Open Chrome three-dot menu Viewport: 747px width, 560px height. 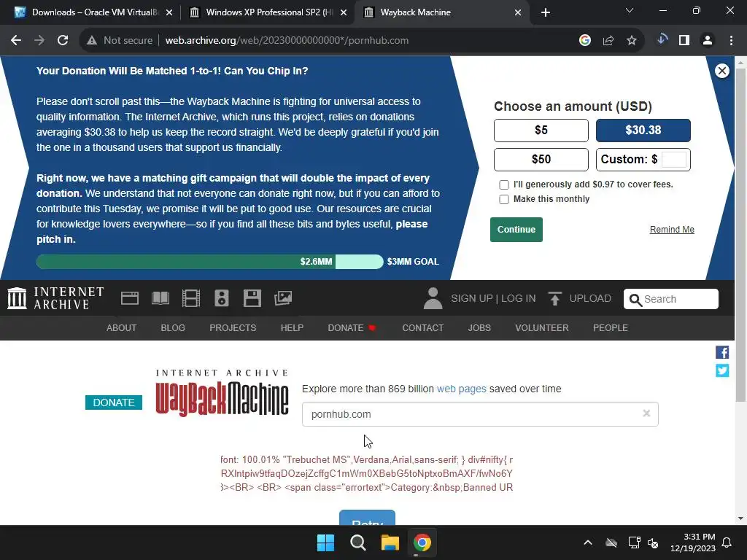click(x=731, y=41)
